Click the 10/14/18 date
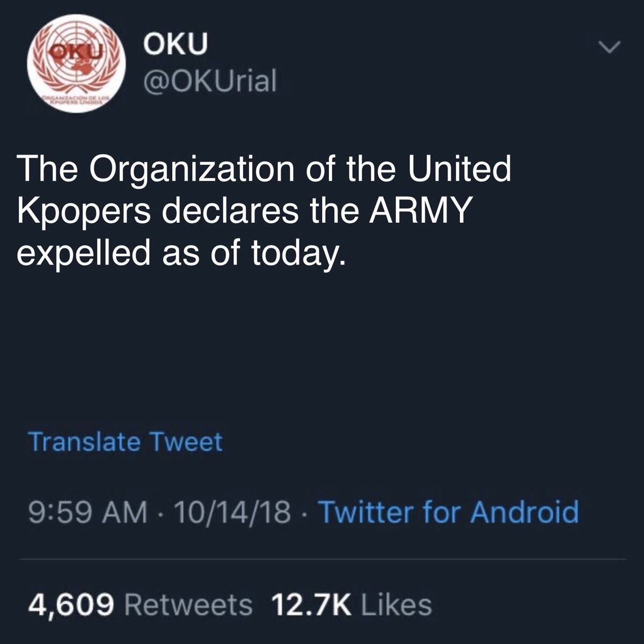 (229, 513)
